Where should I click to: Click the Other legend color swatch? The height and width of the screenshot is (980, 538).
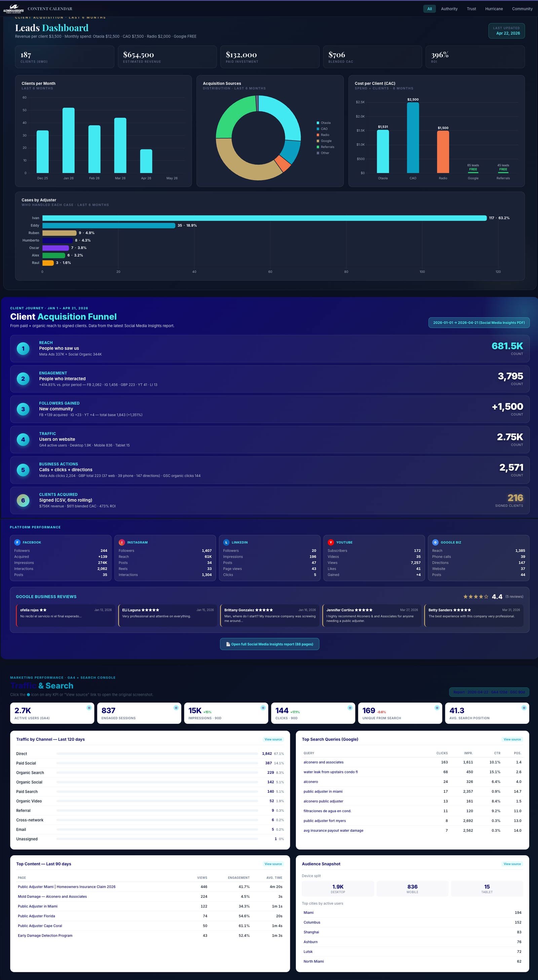[x=318, y=153]
